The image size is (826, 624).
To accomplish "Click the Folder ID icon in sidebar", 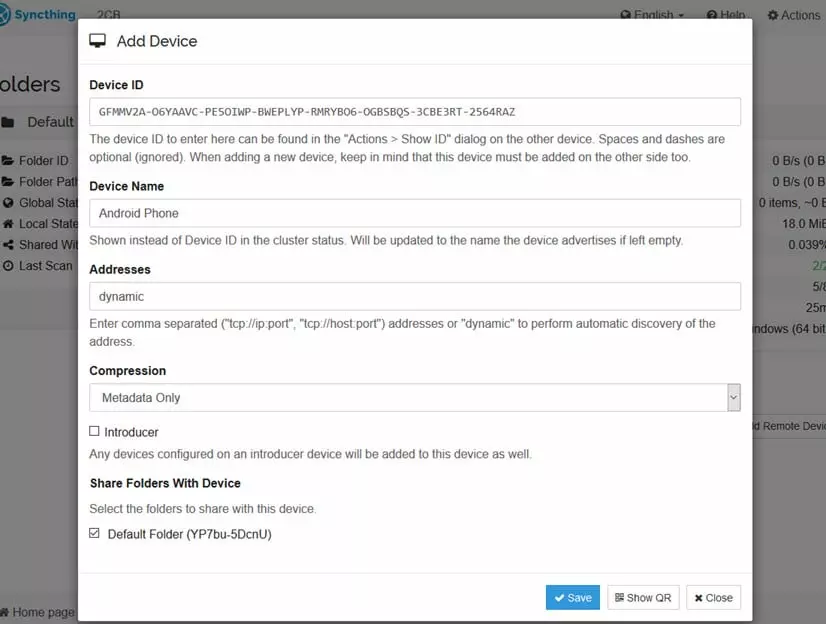I will point(8,160).
